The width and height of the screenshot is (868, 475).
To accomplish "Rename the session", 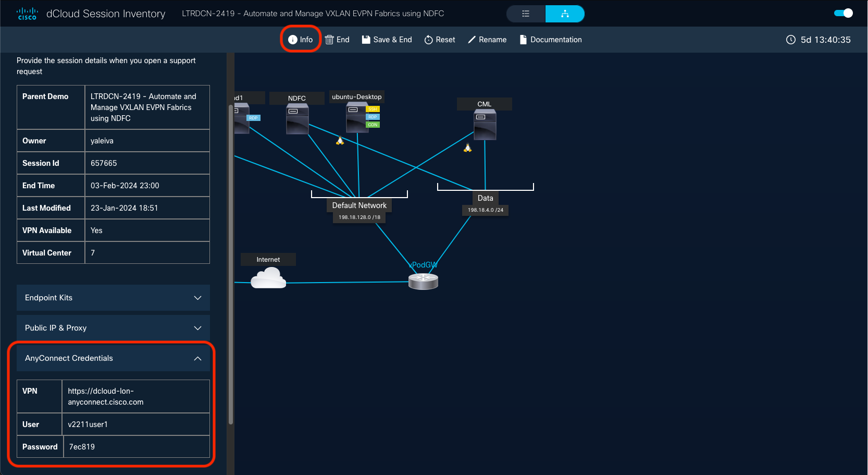I will pos(487,40).
